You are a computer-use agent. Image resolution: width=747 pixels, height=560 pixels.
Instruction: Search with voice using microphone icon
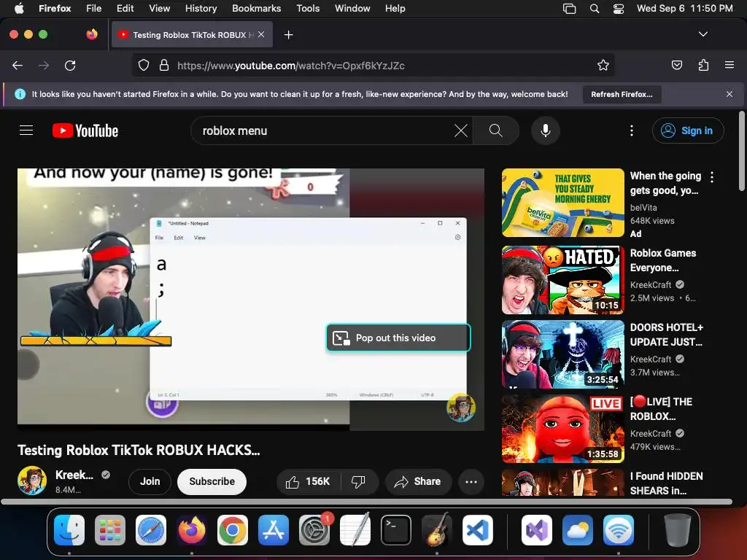pyautogui.click(x=546, y=131)
